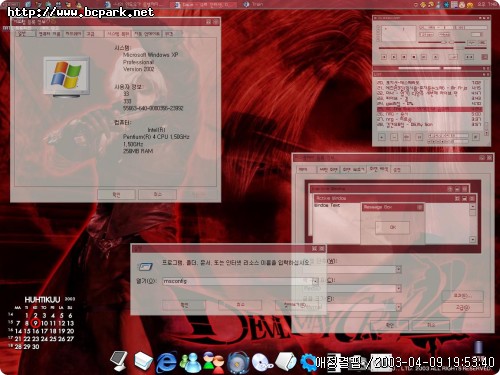Viewport: 500px width, 375px height.
Task: Toggle the equalizer button in music player
Action: (472, 43)
